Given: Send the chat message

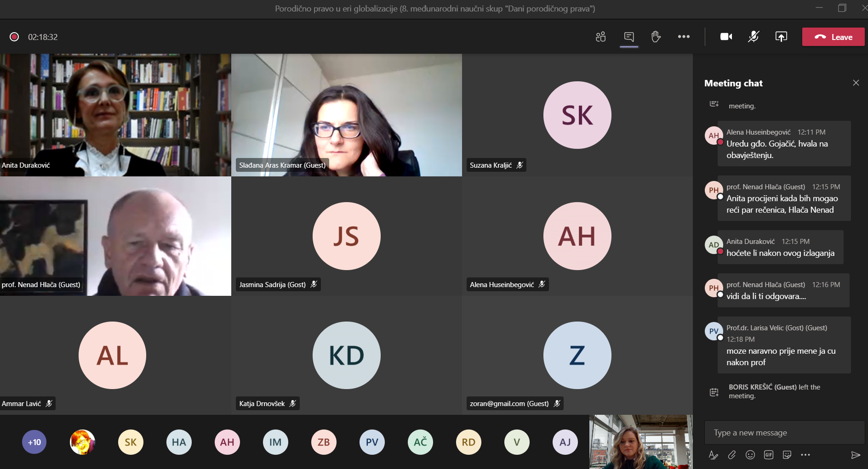Looking at the screenshot, I should click(x=855, y=455).
